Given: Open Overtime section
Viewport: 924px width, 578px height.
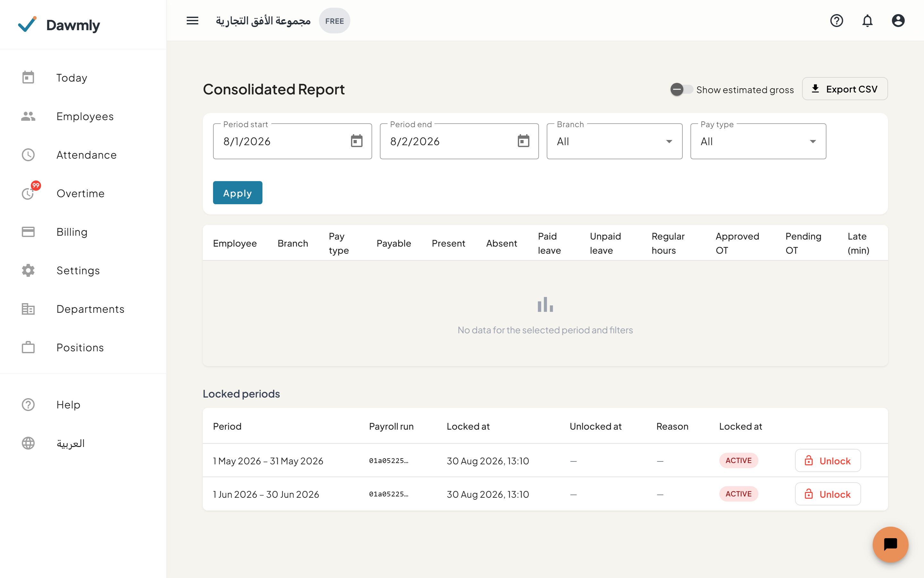Looking at the screenshot, I should coord(83,193).
